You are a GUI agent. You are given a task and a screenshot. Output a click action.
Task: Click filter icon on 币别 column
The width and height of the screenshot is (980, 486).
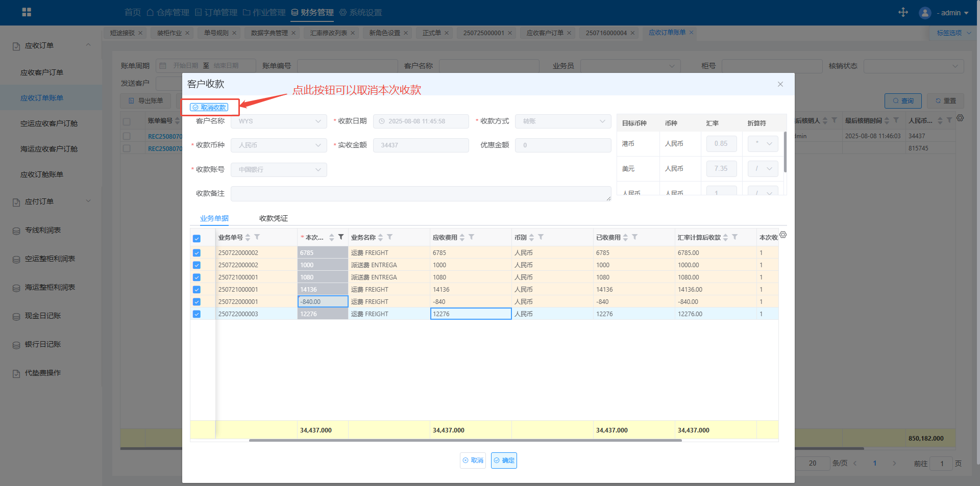[x=541, y=237]
